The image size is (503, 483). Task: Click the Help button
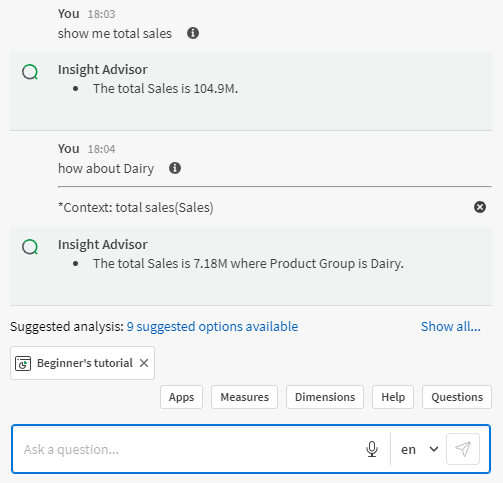393,397
